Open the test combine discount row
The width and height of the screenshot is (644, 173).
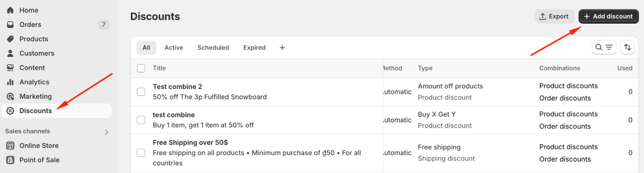coord(174,115)
